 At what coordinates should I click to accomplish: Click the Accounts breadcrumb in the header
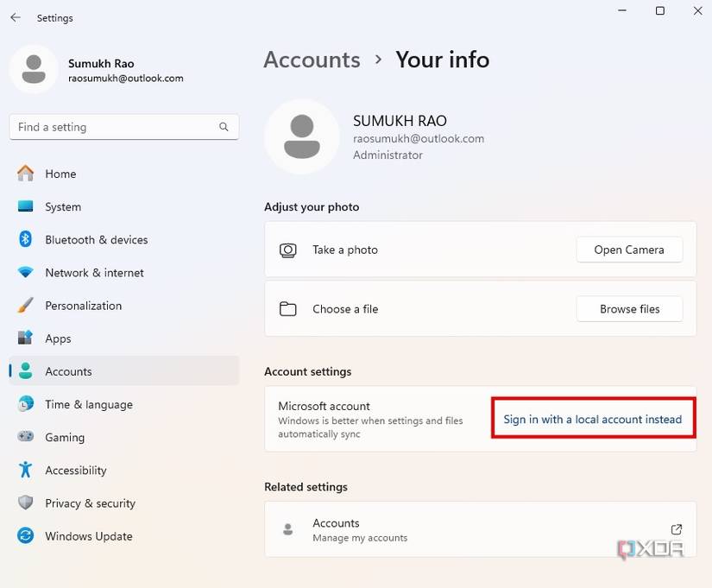(x=312, y=60)
